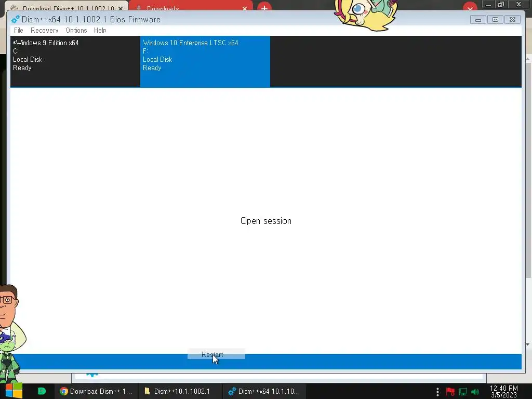Open the Options menu
Image resolution: width=532 pixels, height=399 pixels.
(76, 30)
